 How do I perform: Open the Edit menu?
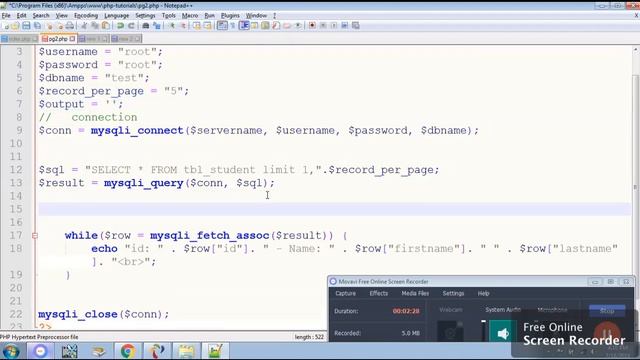pyautogui.click(x=21, y=16)
